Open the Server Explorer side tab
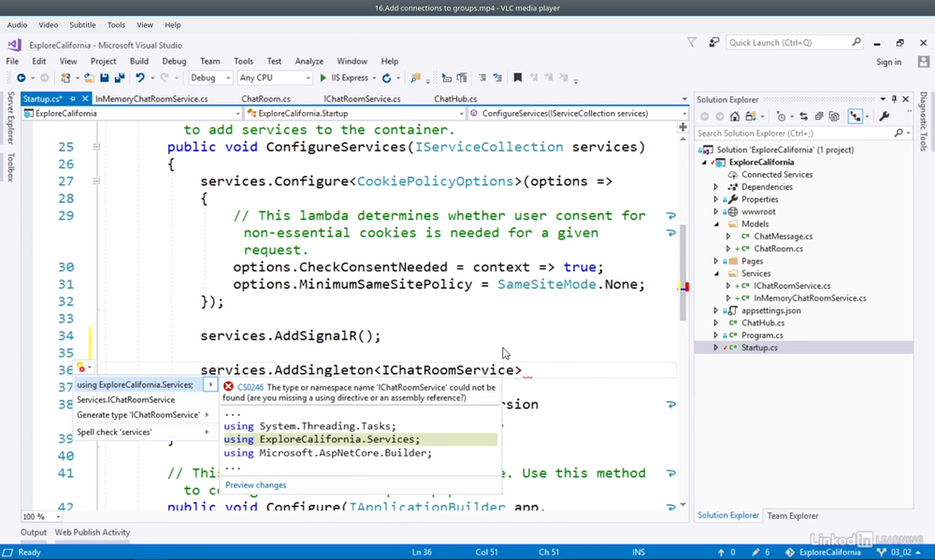This screenshot has height=560, width=935. pos(10,118)
